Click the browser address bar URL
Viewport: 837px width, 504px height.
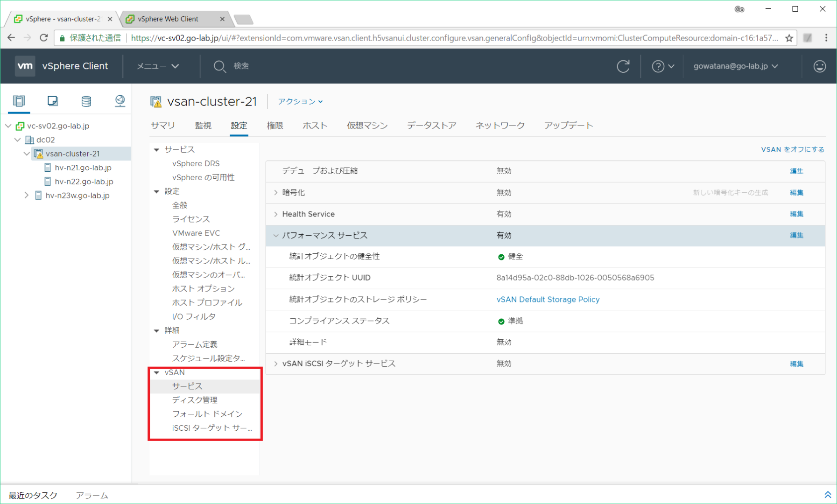[x=454, y=38]
